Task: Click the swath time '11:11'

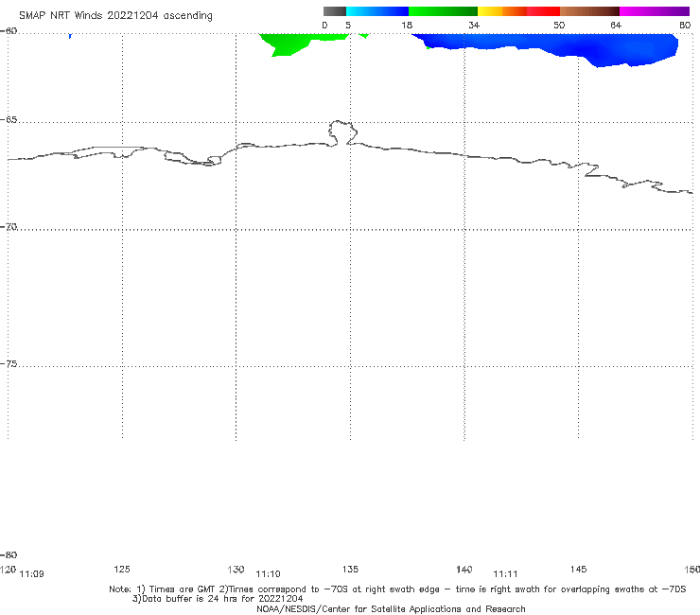Action: tap(505, 574)
